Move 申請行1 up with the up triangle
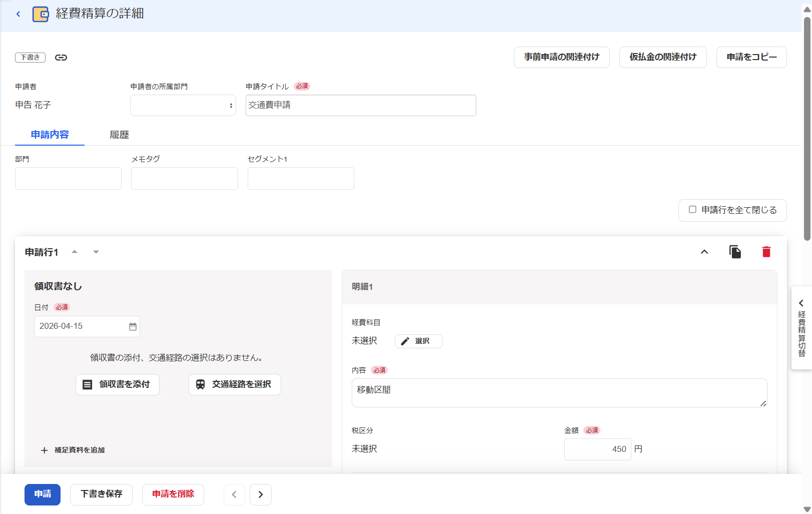Viewport: 812px width, 514px height. click(75, 252)
